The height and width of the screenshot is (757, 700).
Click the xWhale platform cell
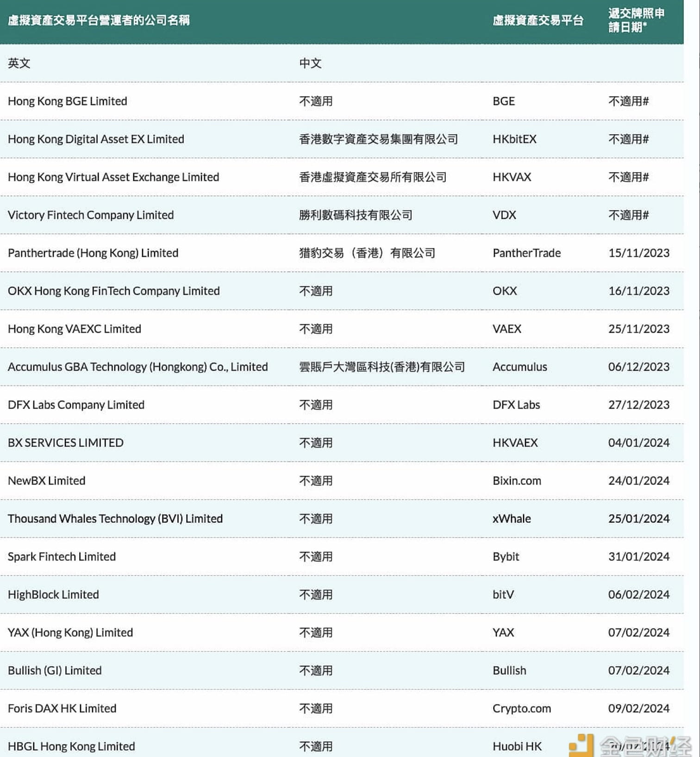[512, 519]
